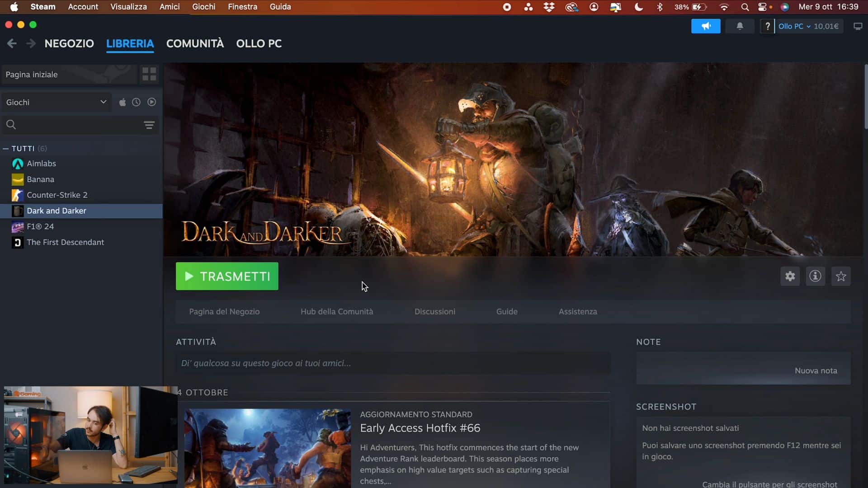Click The First Descendant game icon
The width and height of the screenshot is (868, 488).
18,242
